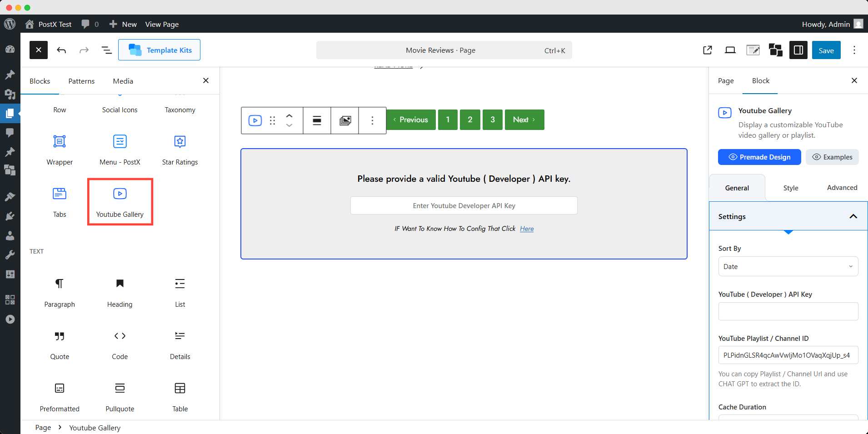Image resolution: width=868 pixels, height=434 pixels.
Task: Click the Enter Youtube Developer API Key field
Action: click(x=464, y=205)
